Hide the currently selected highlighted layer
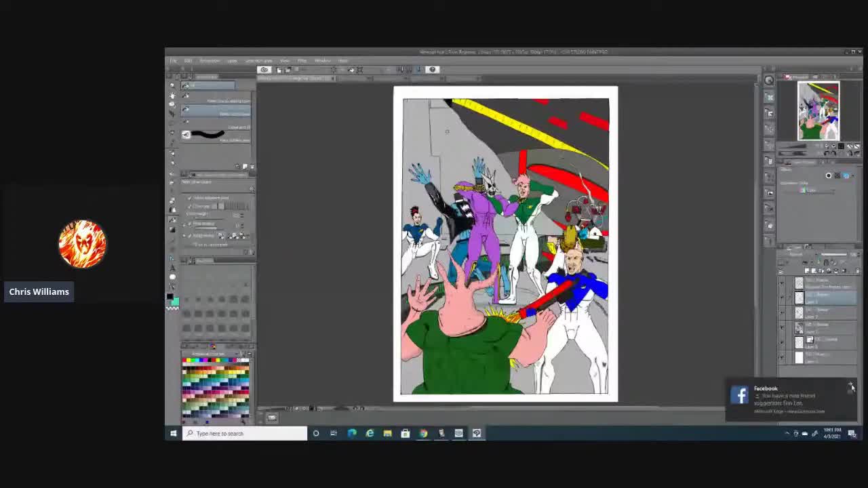 tap(782, 297)
